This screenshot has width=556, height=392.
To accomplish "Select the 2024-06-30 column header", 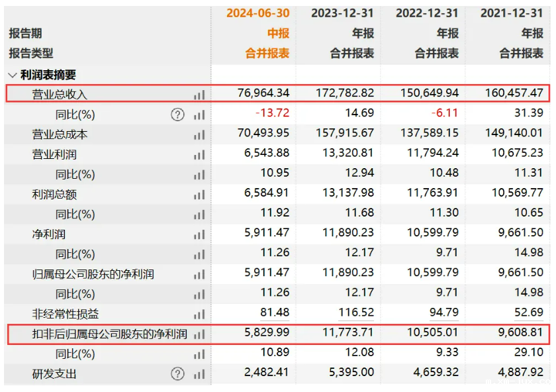I will click(x=257, y=13).
